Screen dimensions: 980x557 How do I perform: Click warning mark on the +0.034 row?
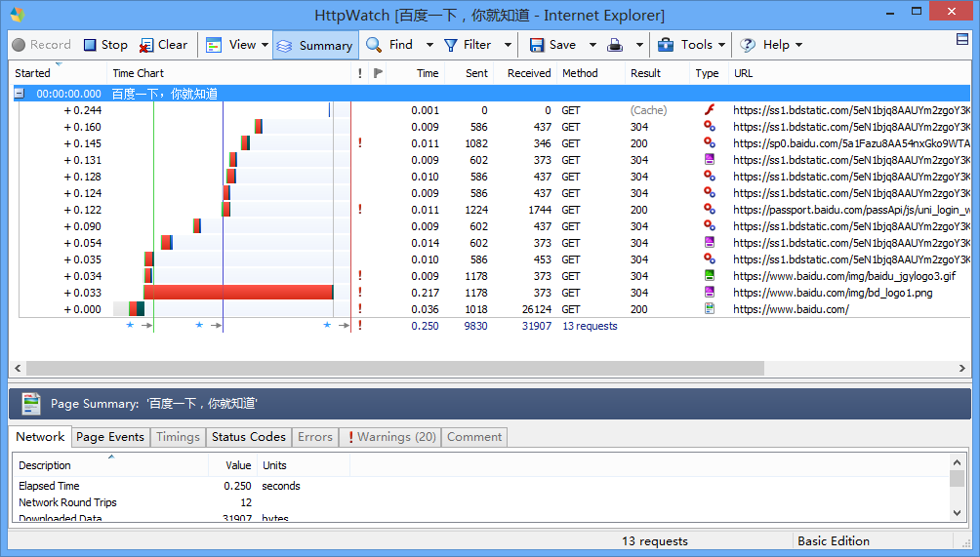click(360, 275)
